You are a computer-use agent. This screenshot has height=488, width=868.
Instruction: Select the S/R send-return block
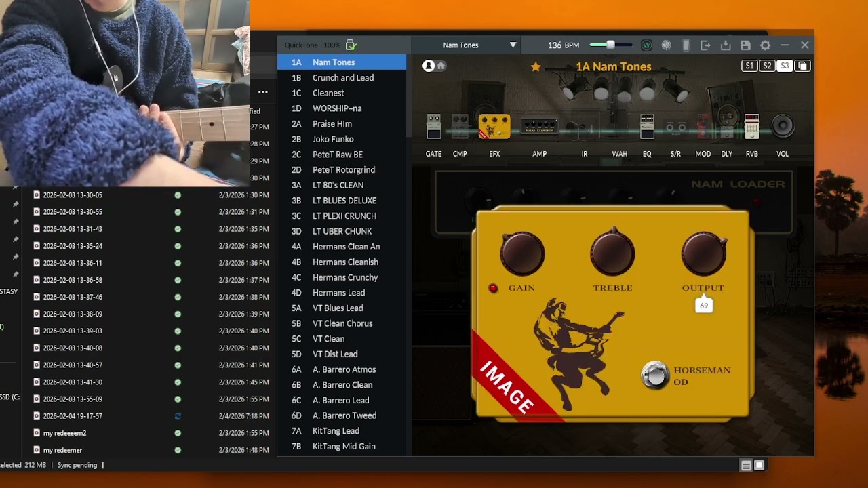pyautogui.click(x=675, y=127)
